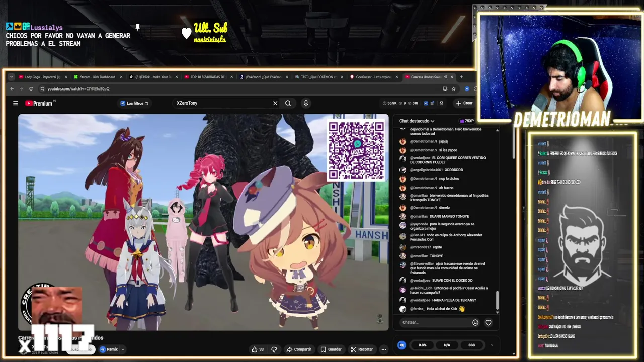Open @ferriss_ 'Hola al chat de Kick' message
The image size is (644, 362).
[x=433, y=309]
